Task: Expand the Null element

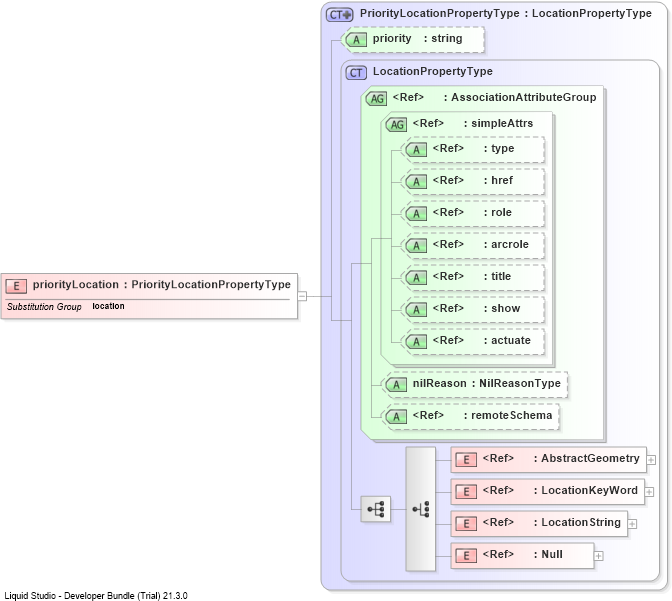Action: pyautogui.click(x=599, y=556)
